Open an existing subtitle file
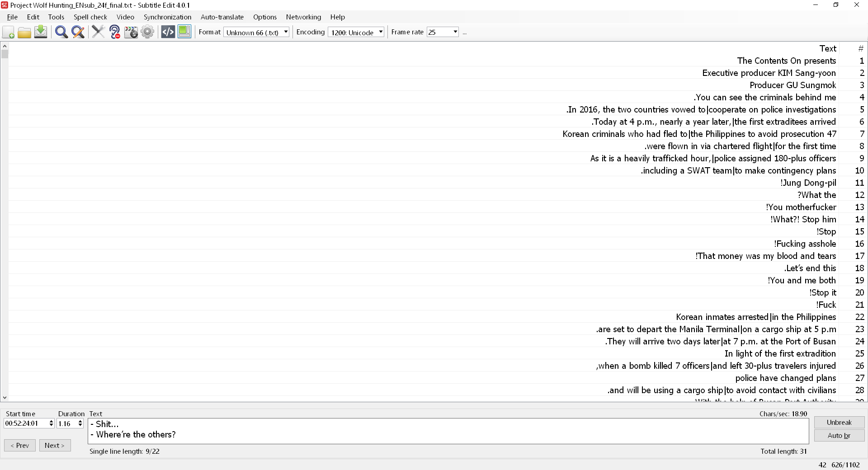The width and height of the screenshot is (868, 470). tap(24, 32)
